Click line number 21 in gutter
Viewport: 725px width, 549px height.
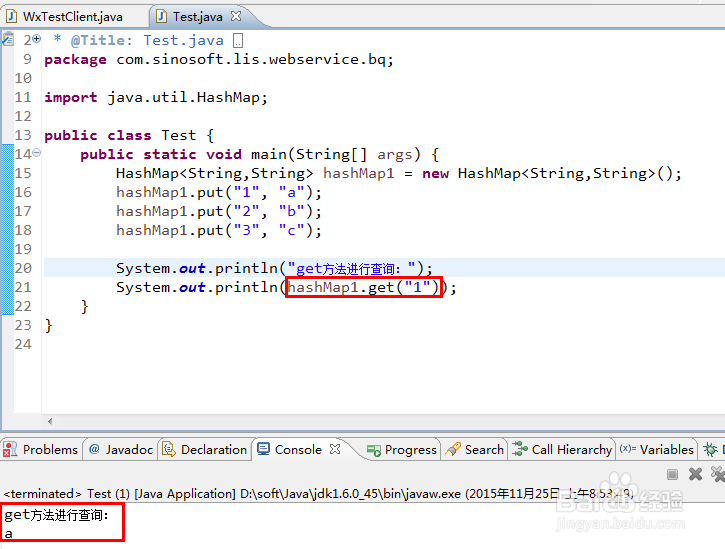point(23,287)
